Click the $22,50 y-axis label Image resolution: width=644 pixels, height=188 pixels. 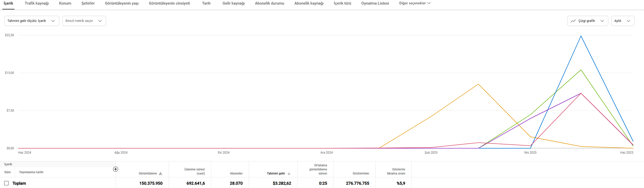[x=9, y=35]
